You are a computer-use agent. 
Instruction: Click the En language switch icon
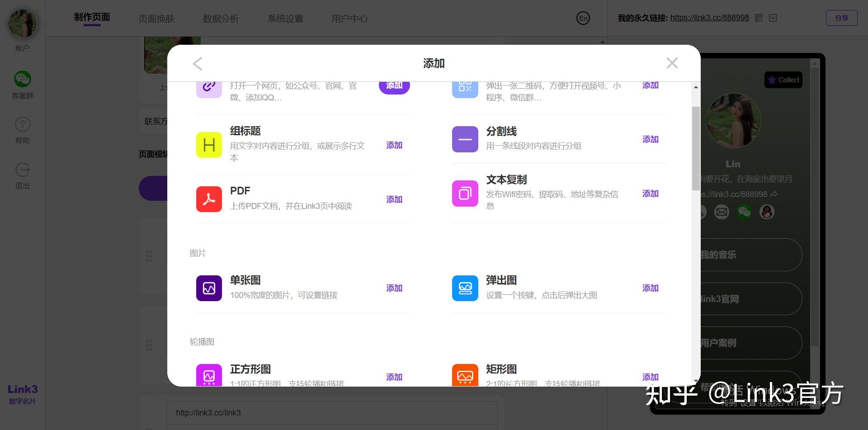coord(583,19)
